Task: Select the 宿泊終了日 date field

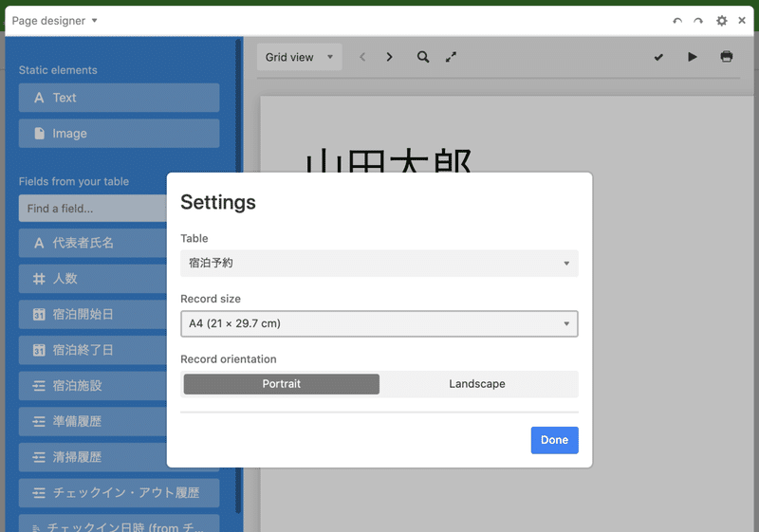Action: (x=93, y=350)
